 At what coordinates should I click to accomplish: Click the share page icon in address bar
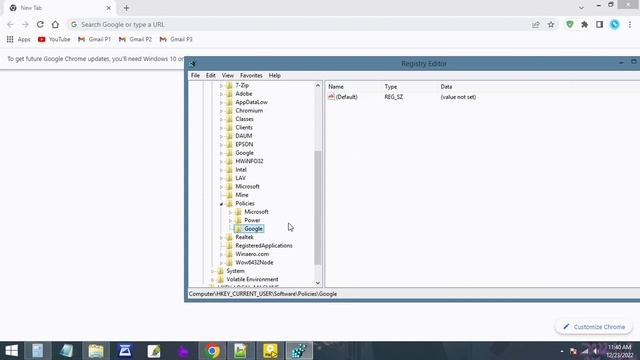[536, 24]
